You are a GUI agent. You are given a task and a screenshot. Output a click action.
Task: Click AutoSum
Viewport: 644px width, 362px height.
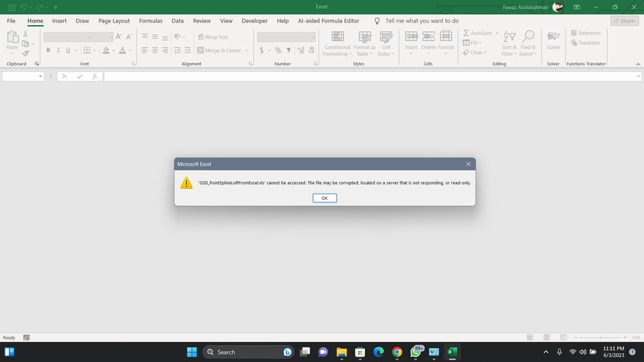click(x=477, y=33)
